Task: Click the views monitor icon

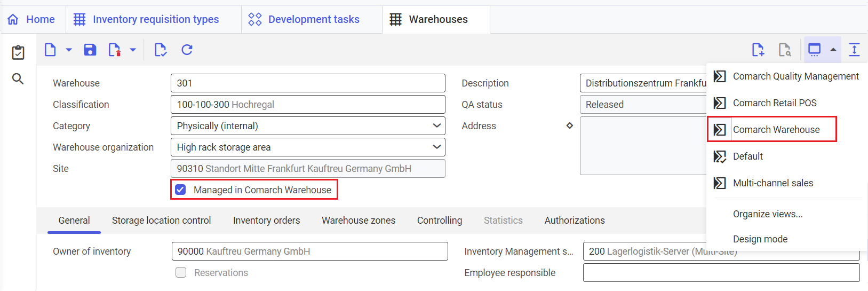Action: pyautogui.click(x=814, y=50)
